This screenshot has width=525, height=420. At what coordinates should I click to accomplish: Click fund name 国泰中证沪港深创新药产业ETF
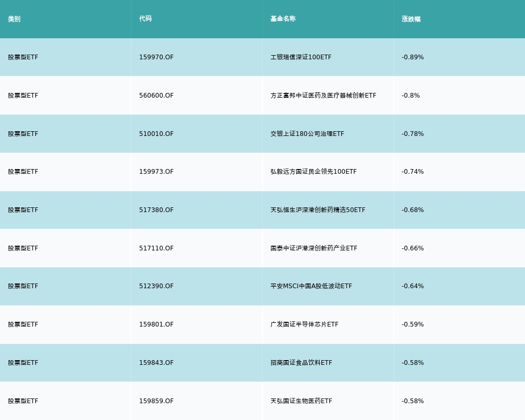pos(314,248)
